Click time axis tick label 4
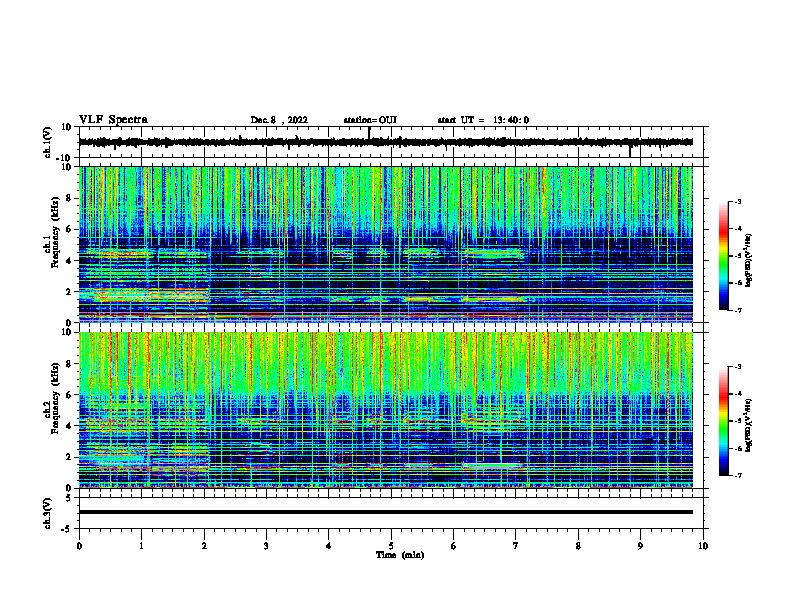Image resolution: width=792 pixels, height=612 pixels. (x=329, y=546)
